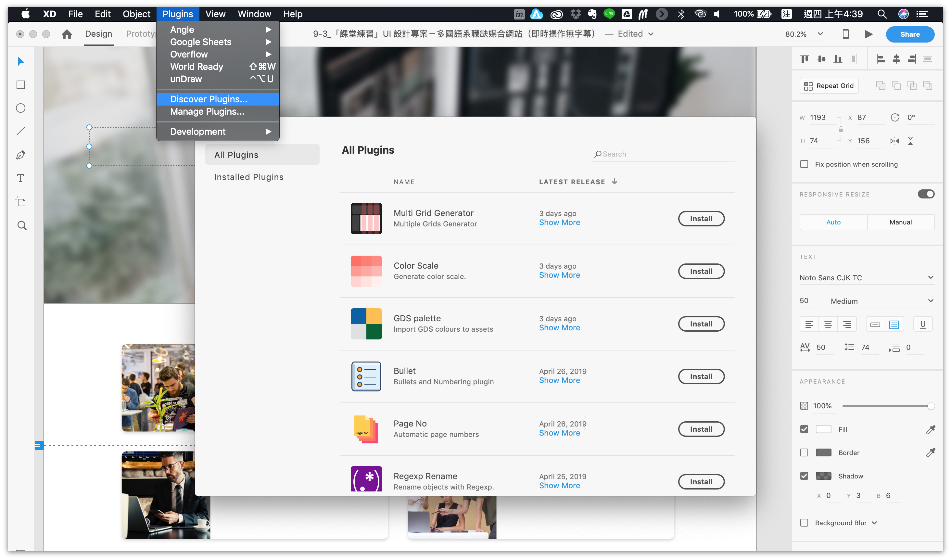The height and width of the screenshot is (560, 951).
Task: Show More for Bullet plugin
Action: tap(559, 380)
